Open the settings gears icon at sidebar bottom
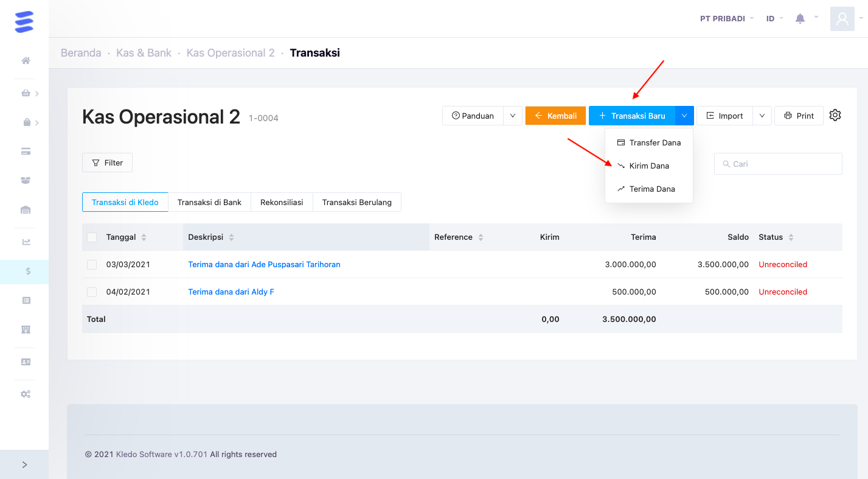The width and height of the screenshot is (868, 479). click(25, 394)
